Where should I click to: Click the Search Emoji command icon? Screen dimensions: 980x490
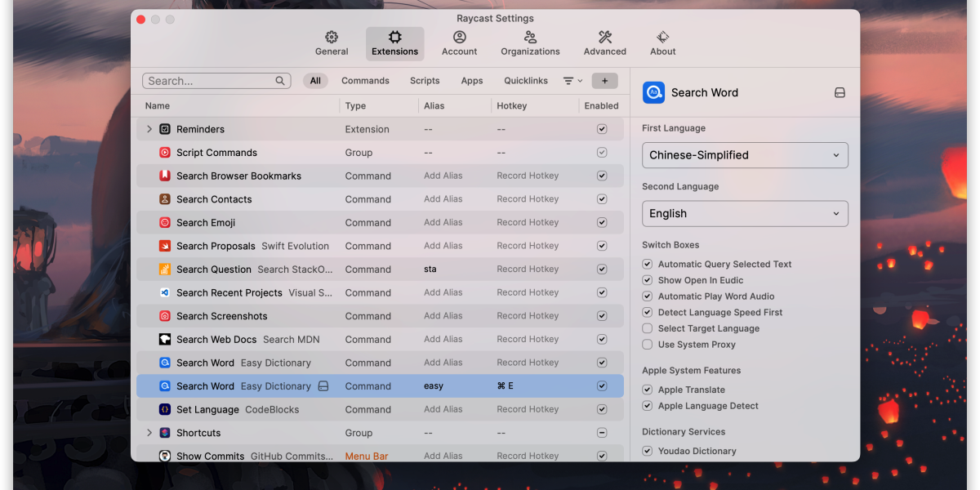click(x=165, y=222)
